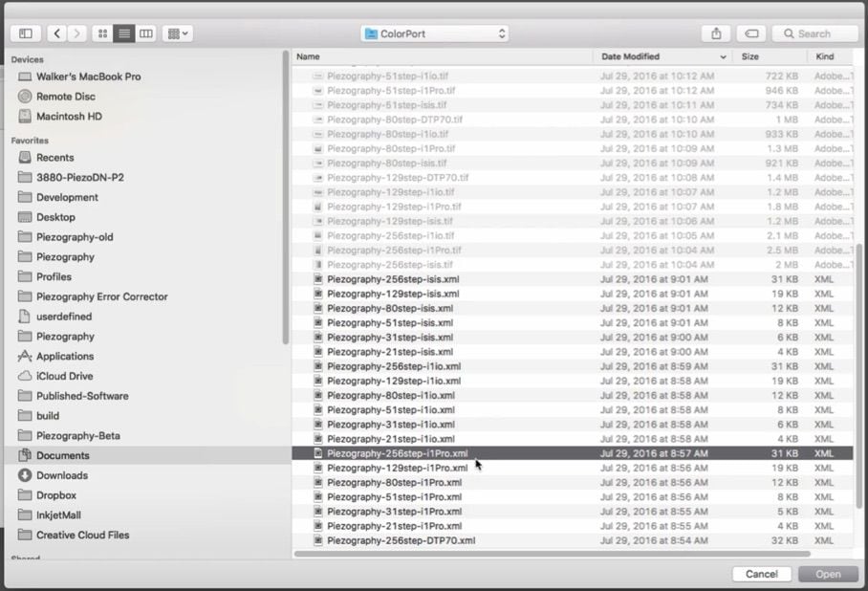Select Downloads in the sidebar
Viewport: 868px width, 591px height.
[62, 475]
